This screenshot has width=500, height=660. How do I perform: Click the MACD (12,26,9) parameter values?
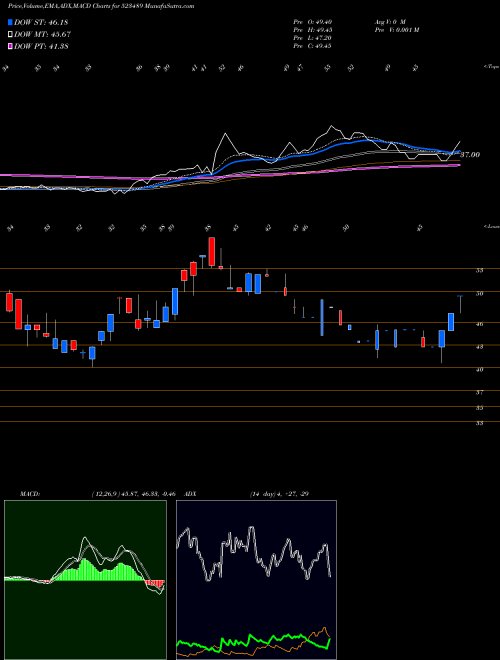pos(133,494)
